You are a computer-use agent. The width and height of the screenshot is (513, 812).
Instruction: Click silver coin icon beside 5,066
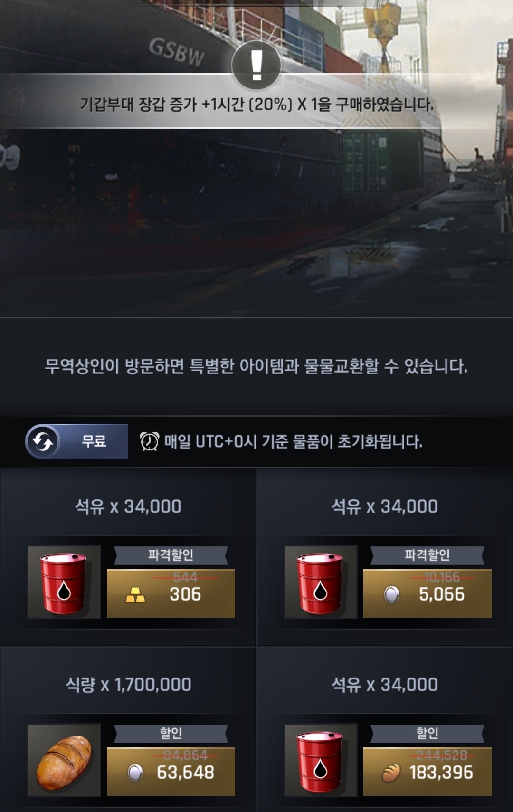point(391,594)
